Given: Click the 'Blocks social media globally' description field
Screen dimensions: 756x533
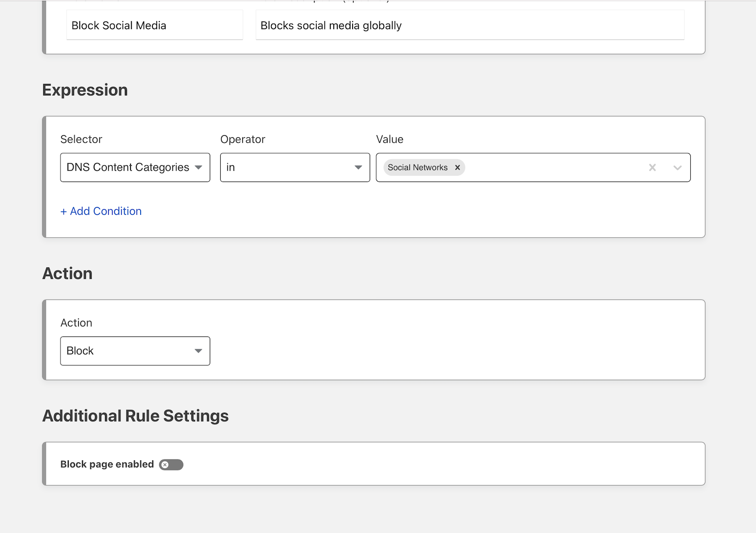Looking at the screenshot, I should (x=470, y=26).
